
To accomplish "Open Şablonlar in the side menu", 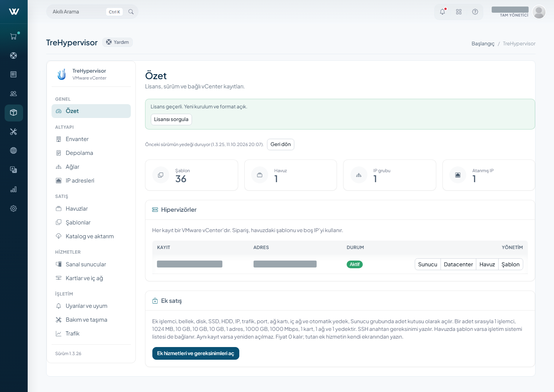I will pos(91,223).
